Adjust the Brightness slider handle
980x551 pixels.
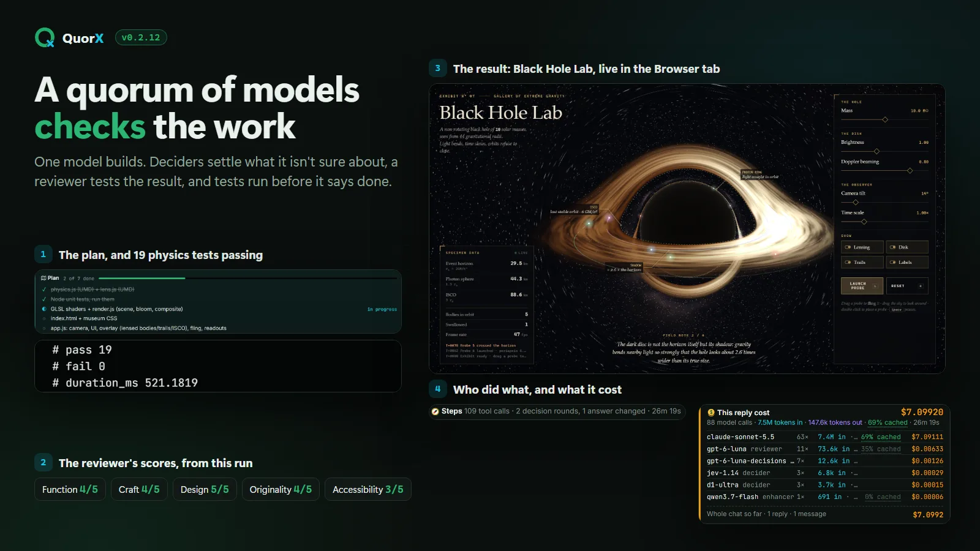tap(876, 151)
